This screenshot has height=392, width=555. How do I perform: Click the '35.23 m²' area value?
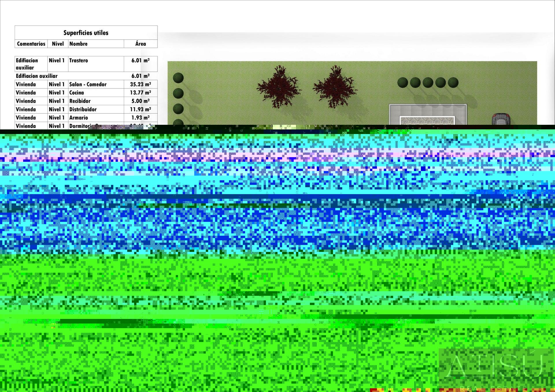[x=140, y=84]
